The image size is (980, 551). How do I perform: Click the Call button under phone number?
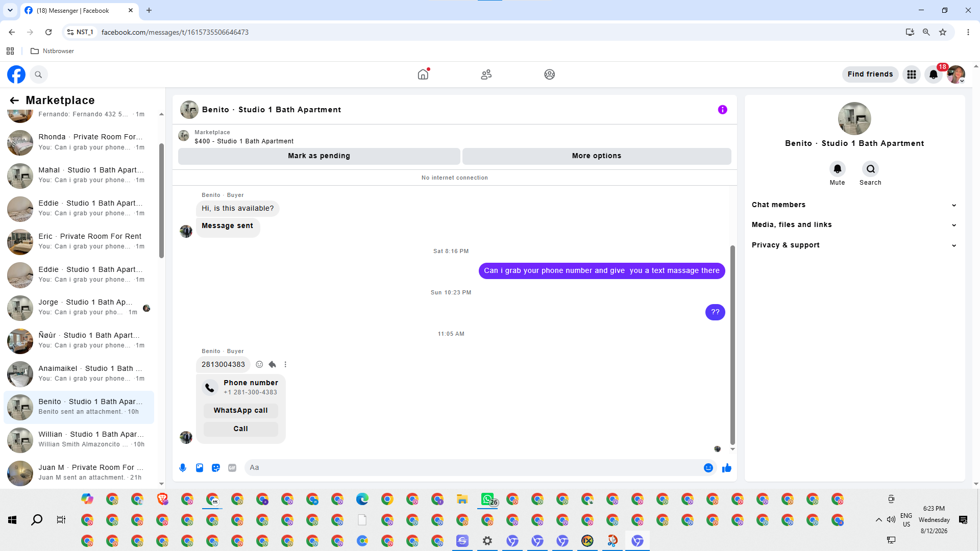pos(241,429)
